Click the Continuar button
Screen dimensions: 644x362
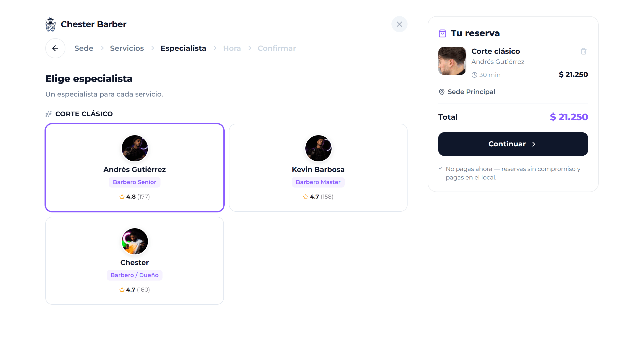click(x=513, y=144)
